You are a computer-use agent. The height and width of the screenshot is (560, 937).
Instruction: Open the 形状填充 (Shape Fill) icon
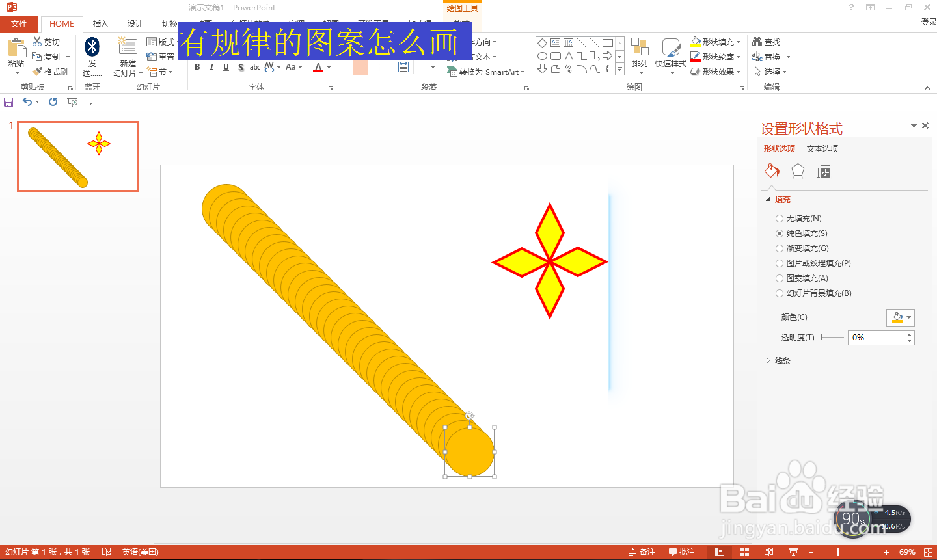[x=696, y=41]
